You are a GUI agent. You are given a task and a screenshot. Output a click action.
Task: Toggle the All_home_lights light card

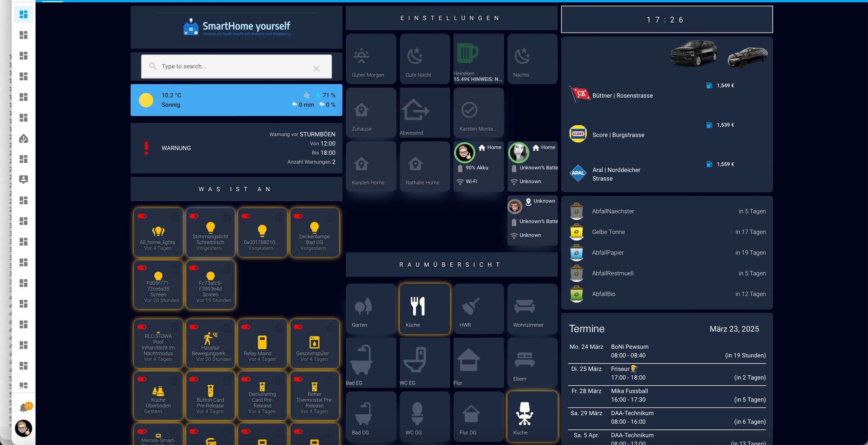point(158,232)
